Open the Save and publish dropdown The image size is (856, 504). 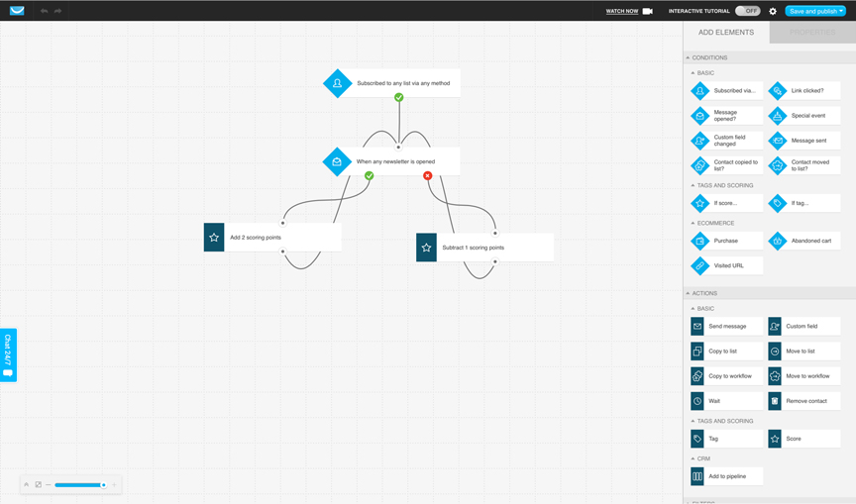click(815, 11)
